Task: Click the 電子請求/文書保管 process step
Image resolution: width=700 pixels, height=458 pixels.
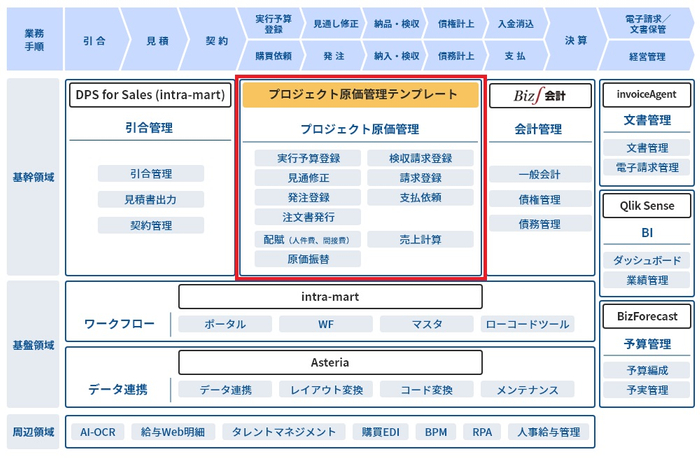Action: [x=647, y=24]
